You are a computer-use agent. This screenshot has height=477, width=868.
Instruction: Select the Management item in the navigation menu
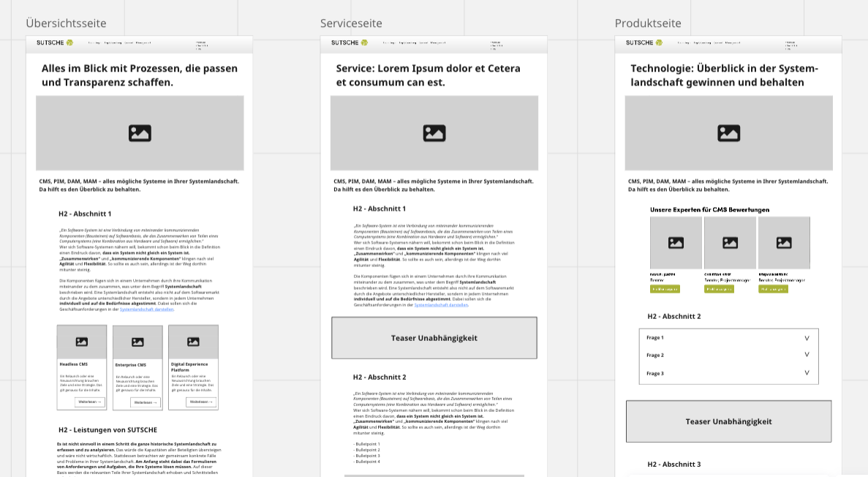(143, 42)
